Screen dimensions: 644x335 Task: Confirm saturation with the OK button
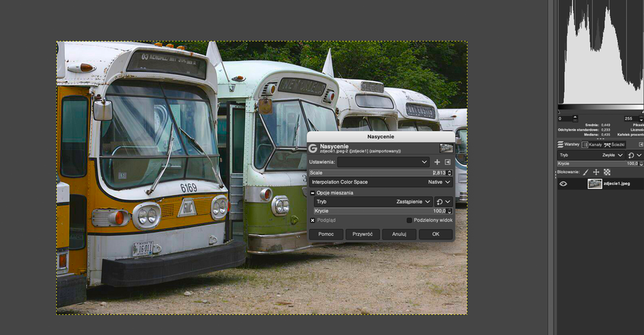[436, 234]
